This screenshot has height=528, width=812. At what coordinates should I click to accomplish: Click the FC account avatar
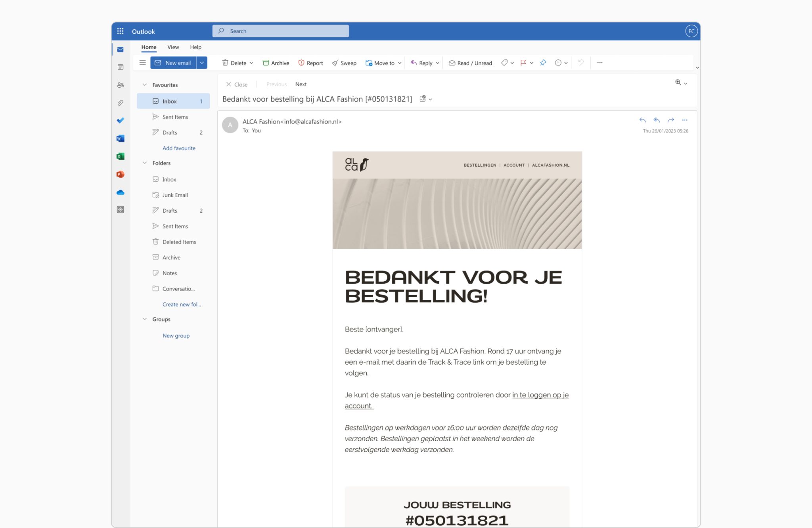click(691, 31)
